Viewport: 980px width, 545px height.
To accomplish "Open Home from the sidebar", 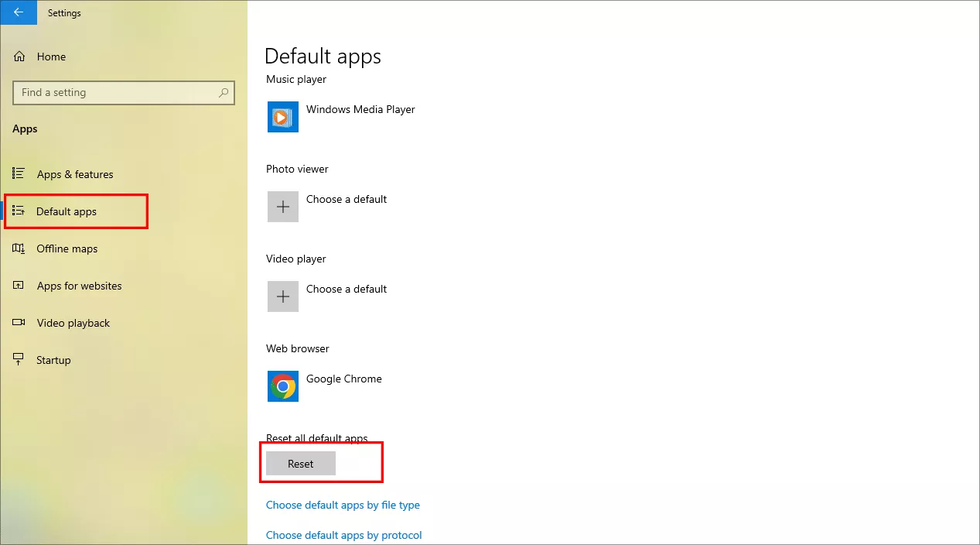I will tap(51, 57).
